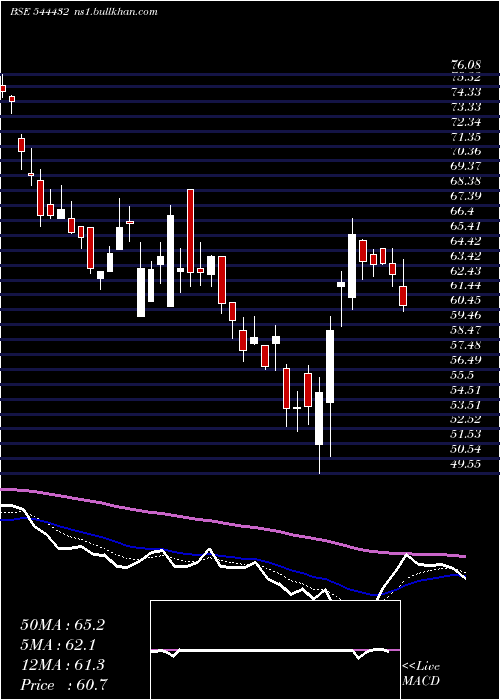
Task: Click the 64.42 price level label
Action: (466, 241)
